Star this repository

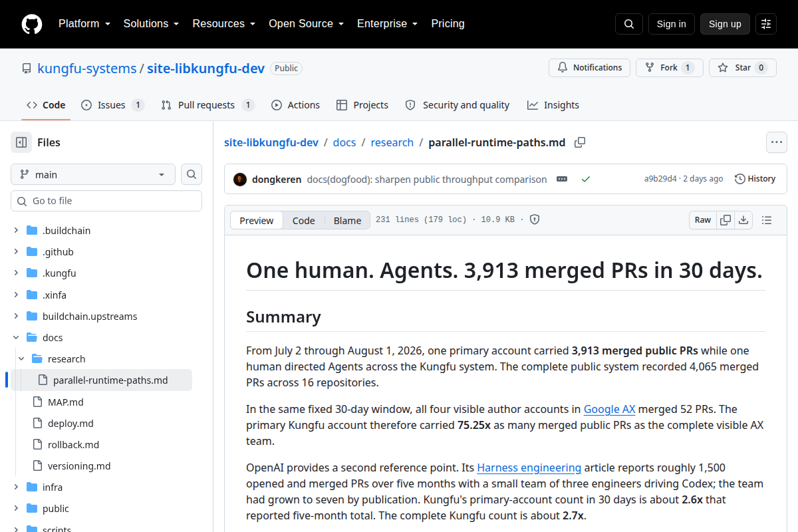[743, 68]
